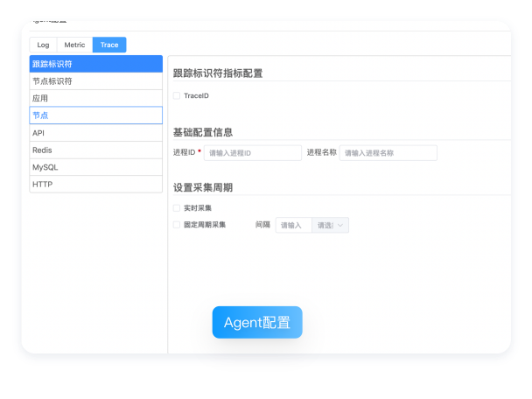Image resolution: width=532 pixels, height=399 pixels.
Task: Select 跟踪标识符 in the left list
Action: (95, 64)
